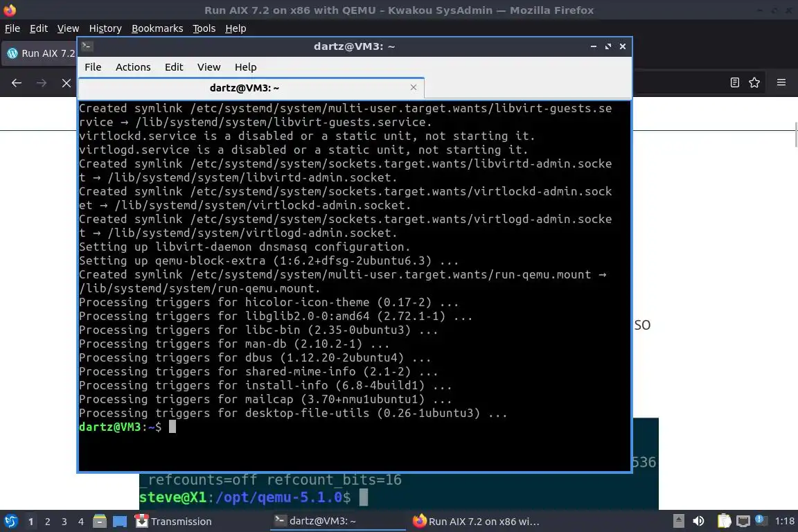Image resolution: width=798 pixels, height=532 pixels.
Task: Go back in Firefox
Action: click(x=17, y=82)
